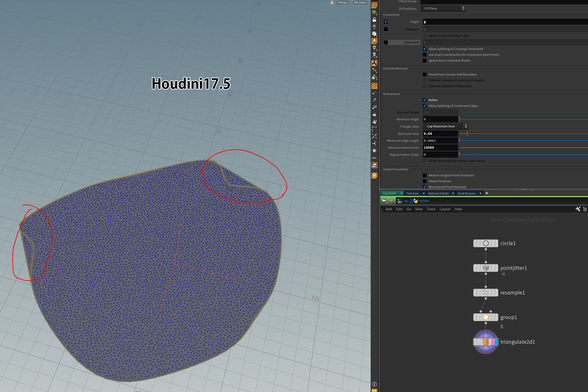Uncheck the Edges constraint checkbox
The width and height of the screenshot is (588, 392).
tap(386, 22)
